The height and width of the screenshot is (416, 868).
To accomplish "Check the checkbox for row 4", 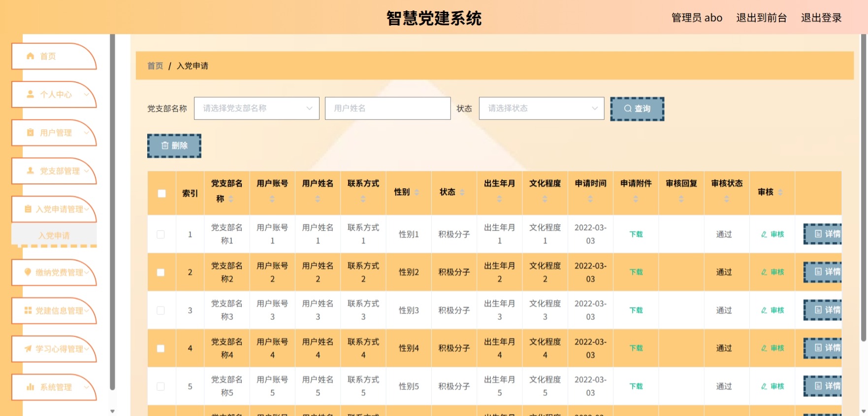I will 161,348.
